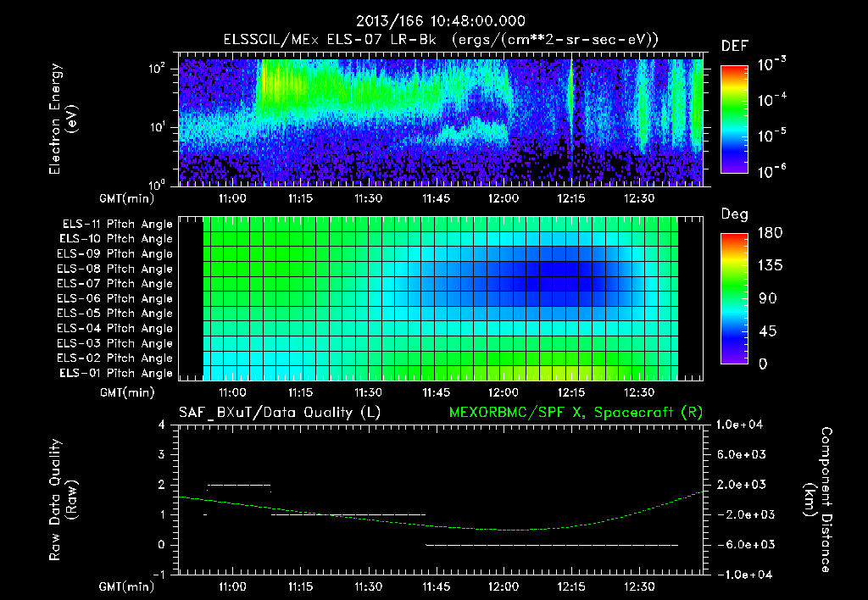The height and width of the screenshot is (600, 868).
Task: Select the ELS-11 Pitch Angle row label
Action: pos(117,225)
